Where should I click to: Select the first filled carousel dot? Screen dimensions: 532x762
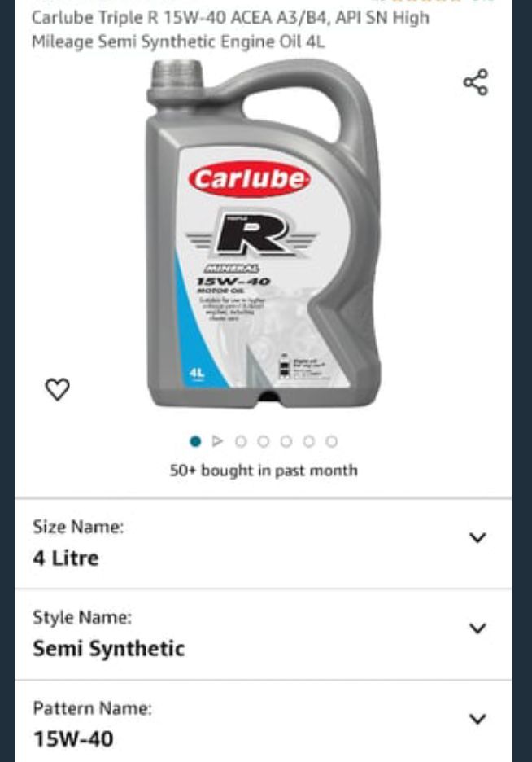pos(195,441)
